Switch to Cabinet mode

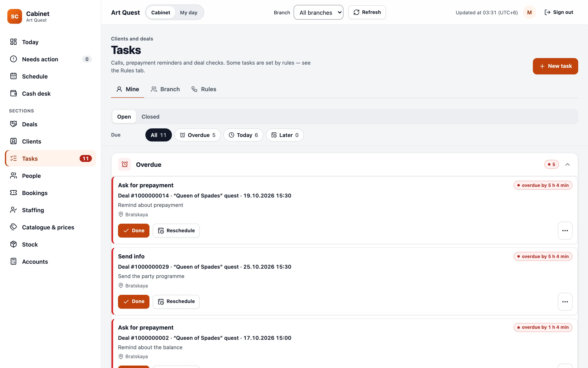coord(161,12)
